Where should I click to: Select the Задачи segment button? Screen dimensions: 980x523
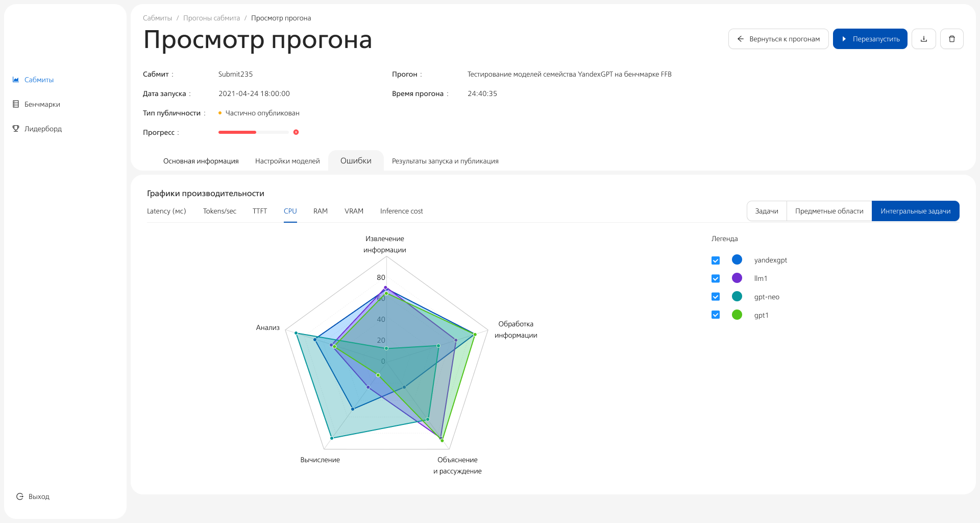click(x=767, y=211)
